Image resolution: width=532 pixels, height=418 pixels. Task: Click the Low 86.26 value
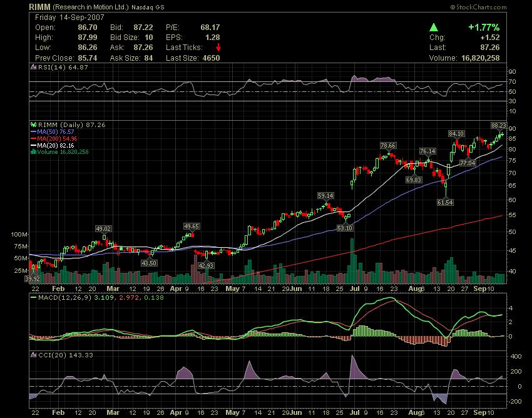(x=88, y=47)
